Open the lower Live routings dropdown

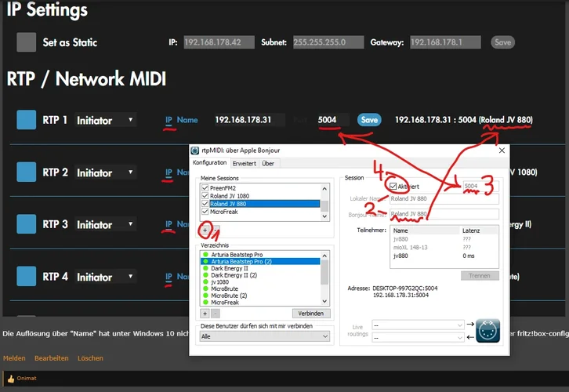tap(418, 338)
